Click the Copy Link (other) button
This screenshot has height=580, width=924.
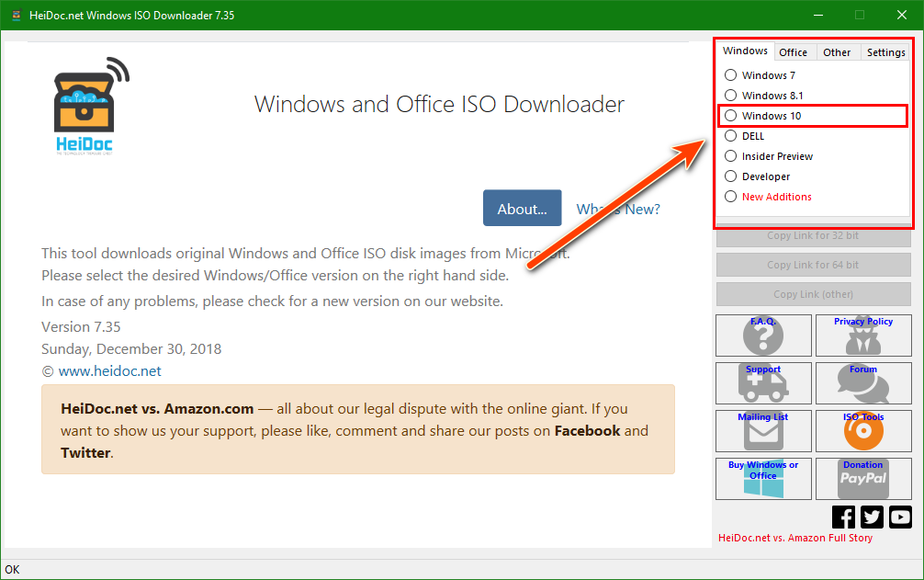pos(813,294)
